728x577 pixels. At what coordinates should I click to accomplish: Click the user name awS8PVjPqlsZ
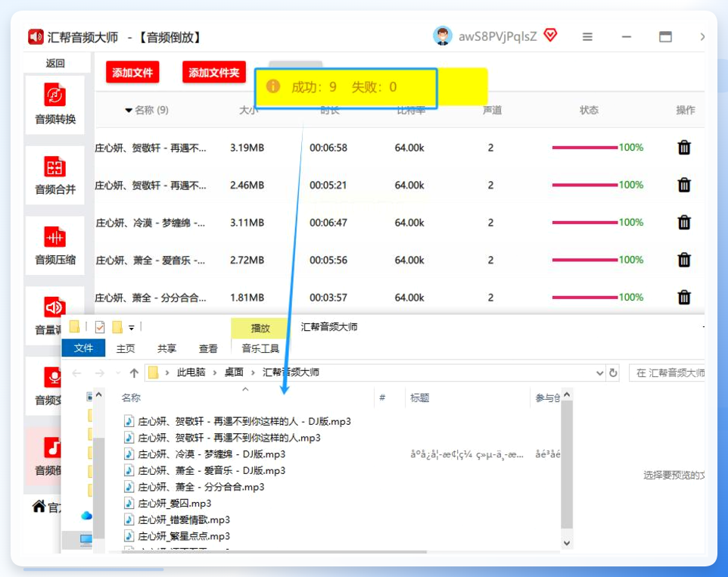[498, 36]
